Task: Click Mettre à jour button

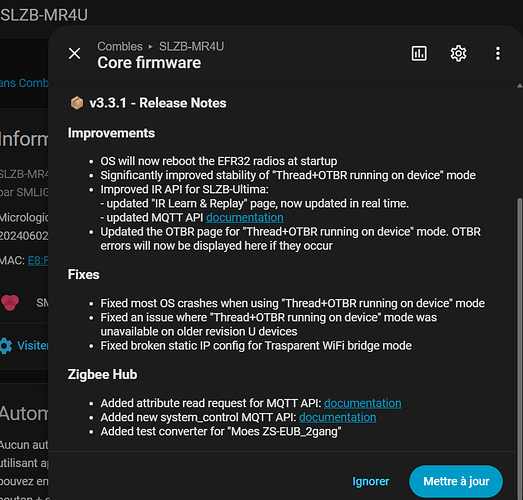Action: tap(456, 481)
